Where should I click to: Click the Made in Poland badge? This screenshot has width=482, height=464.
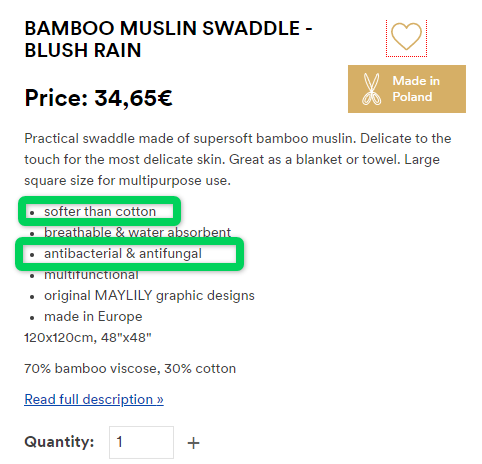(x=407, y=89)
